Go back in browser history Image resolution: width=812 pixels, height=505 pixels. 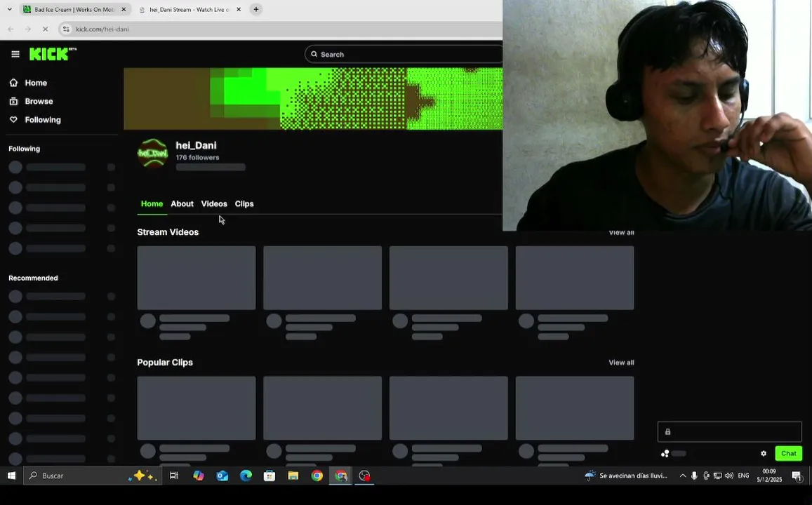pos(11,29)
